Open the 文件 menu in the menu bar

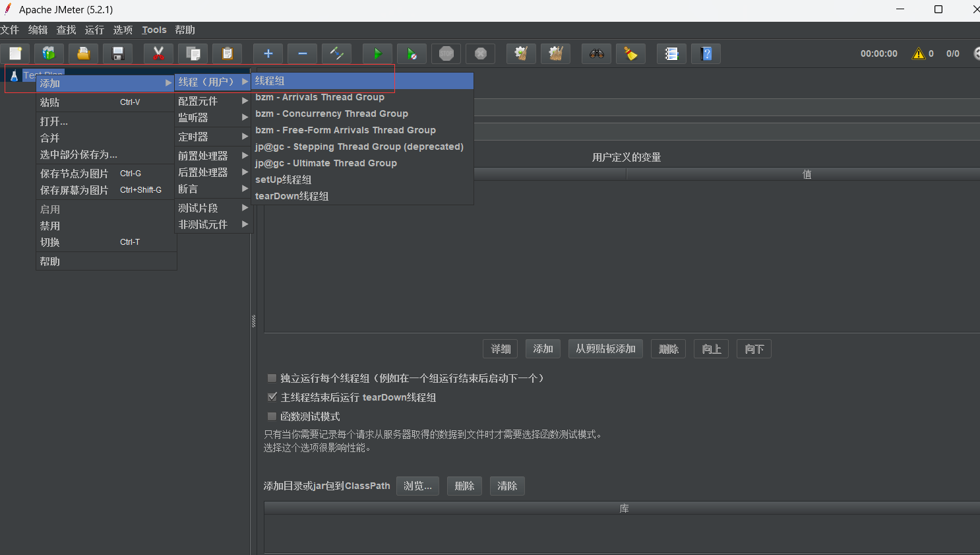click(x=10, y=30)
